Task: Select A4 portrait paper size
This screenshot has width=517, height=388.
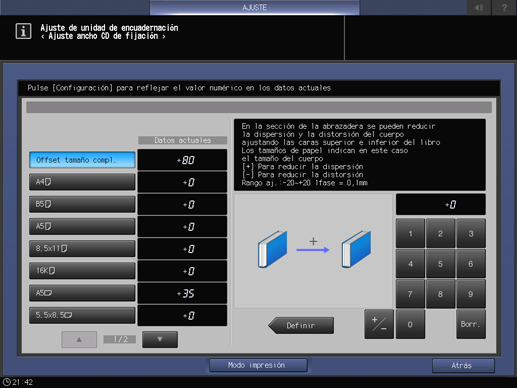Action: coord(82,182)
